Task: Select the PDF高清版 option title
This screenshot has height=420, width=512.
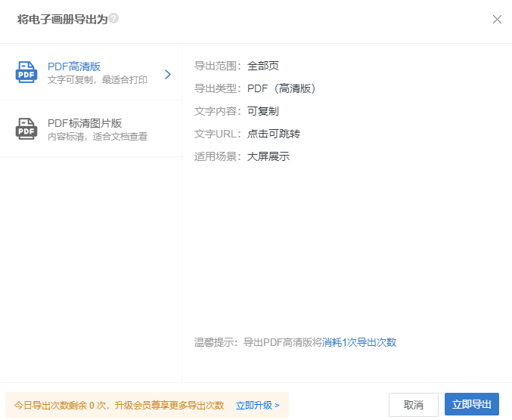Action: pos(74,66)
